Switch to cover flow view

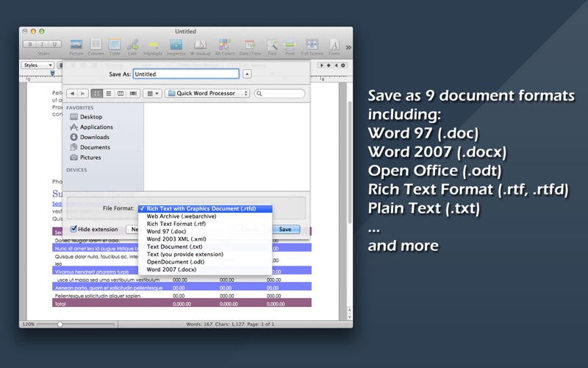point(133,93)
